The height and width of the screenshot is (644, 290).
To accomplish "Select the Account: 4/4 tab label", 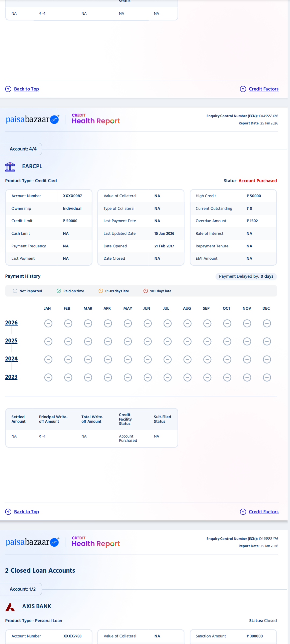I will (x=23, y=149).
